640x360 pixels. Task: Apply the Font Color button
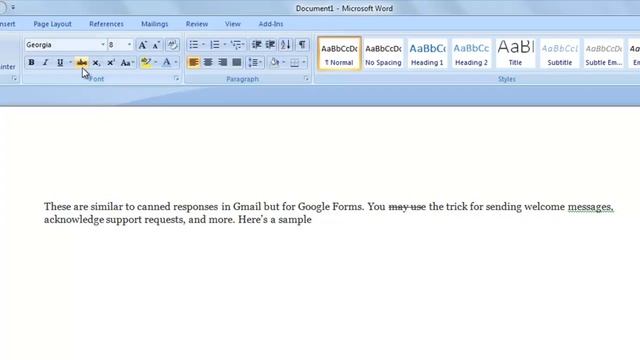[167, 62]
